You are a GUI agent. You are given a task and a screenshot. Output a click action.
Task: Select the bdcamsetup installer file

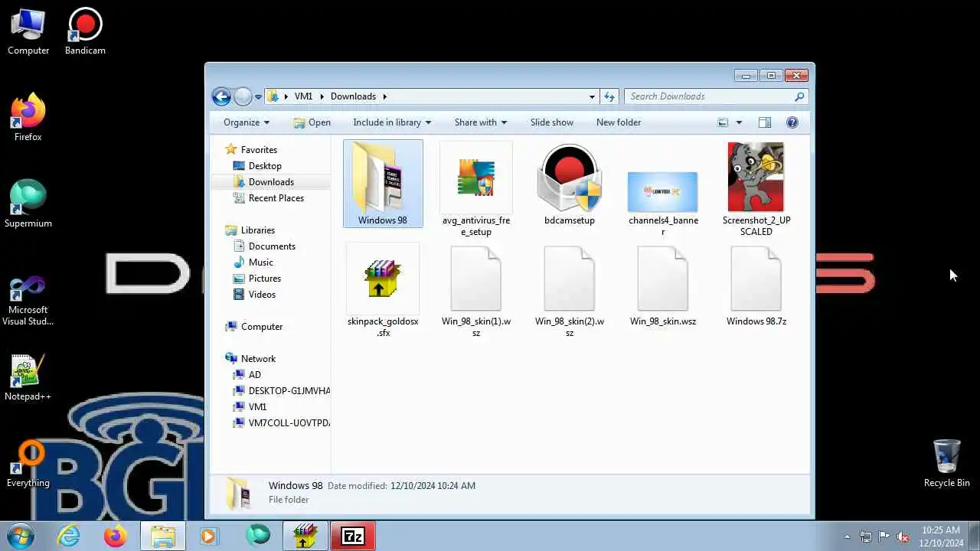(570, 184)
